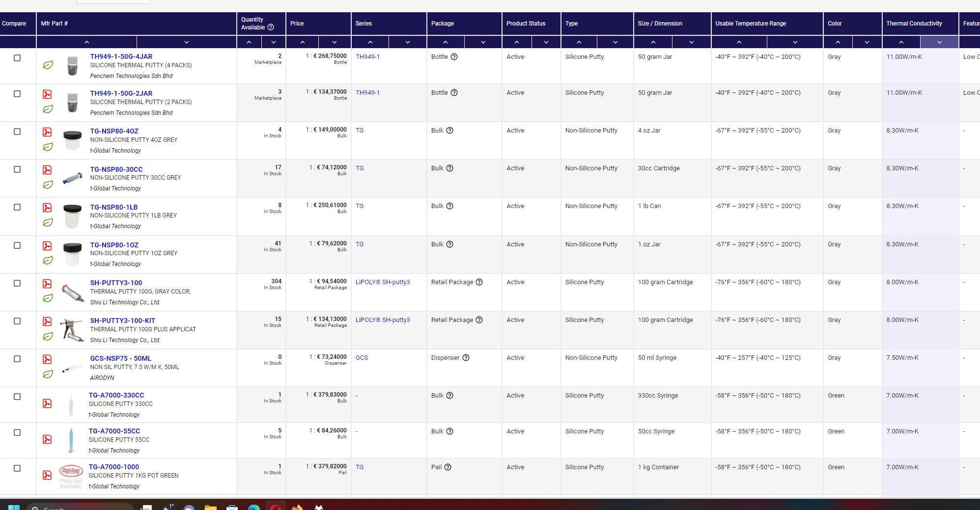Screen dimensions: 980x510
Task: Select compare checkbox for TG-NSP80-1OZ
Action: pyautogui.click(x=17, y=245)
